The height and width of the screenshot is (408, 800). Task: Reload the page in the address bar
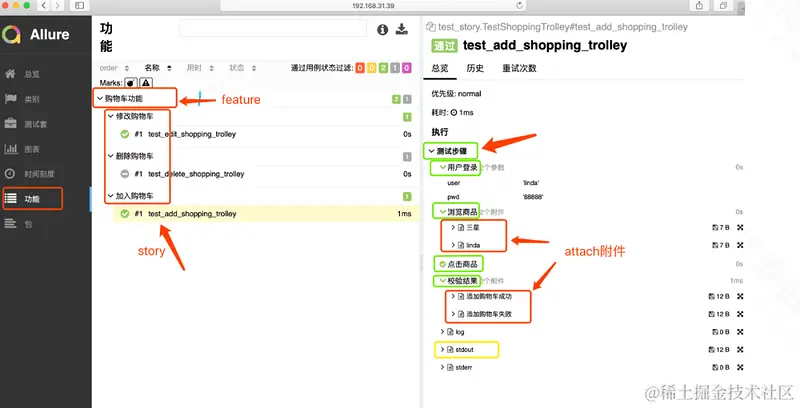coord(519,5)
